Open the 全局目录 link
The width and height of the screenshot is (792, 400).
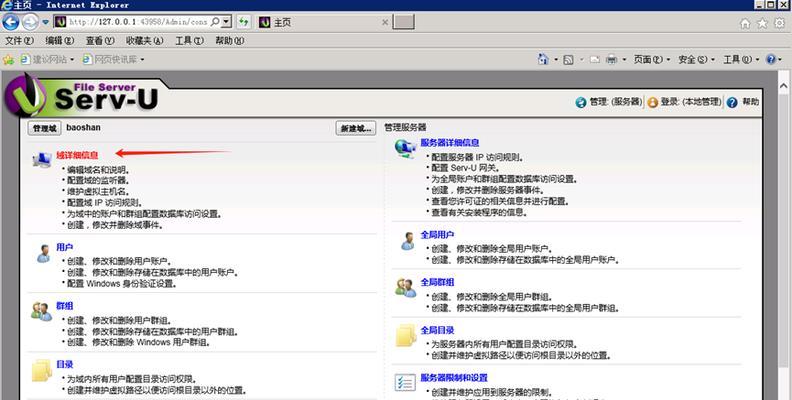click(x=437, y=330)
